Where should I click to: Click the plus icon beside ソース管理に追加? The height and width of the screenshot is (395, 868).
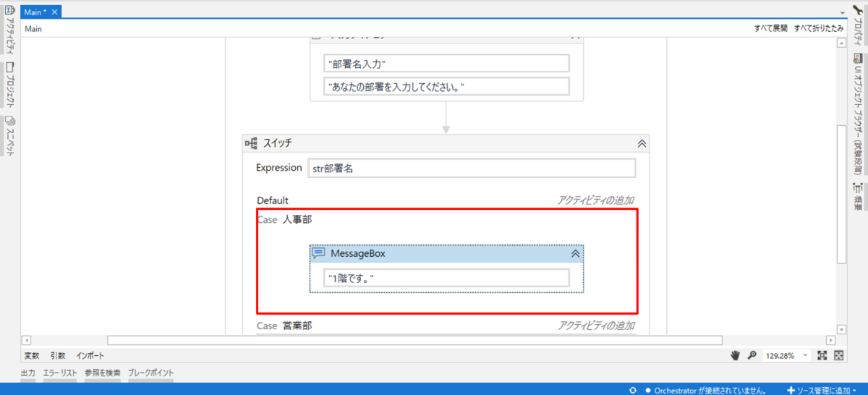tap(791, 389)
